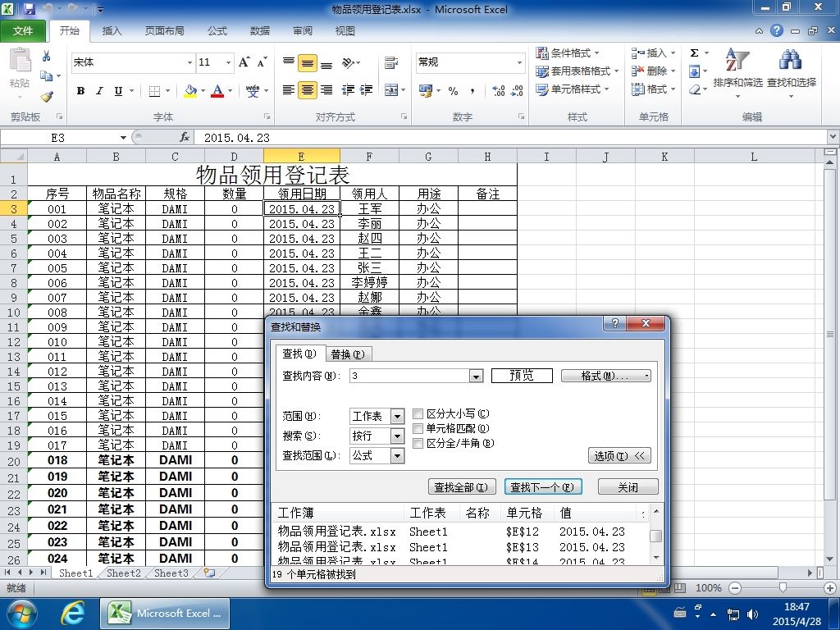
Task: Open Find and Select (查找和选择) binoculars
Action: tap(792, 72)
